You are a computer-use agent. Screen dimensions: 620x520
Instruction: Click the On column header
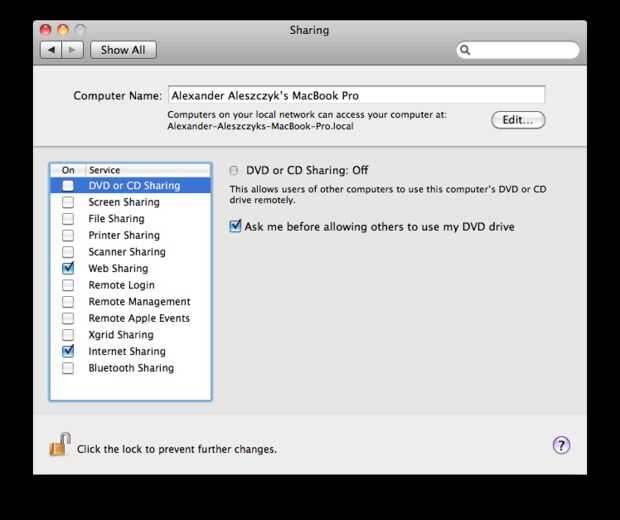point(68,170)
